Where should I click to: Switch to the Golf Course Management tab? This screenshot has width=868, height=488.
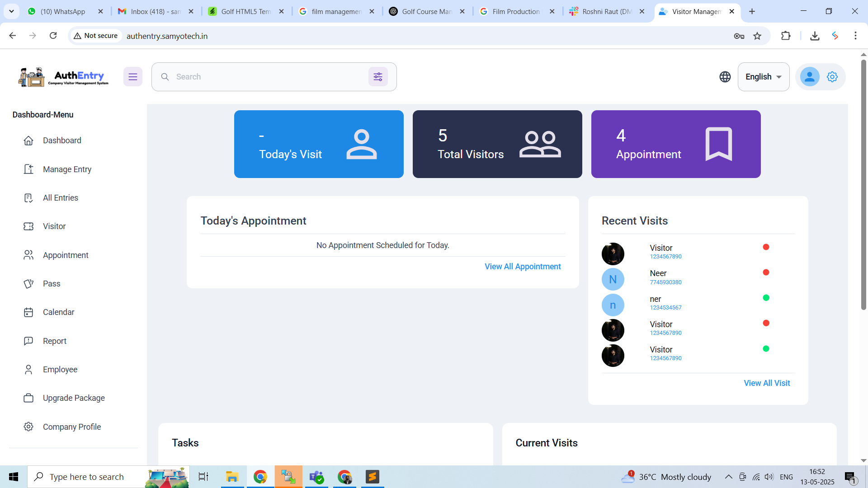pos(425,11)
